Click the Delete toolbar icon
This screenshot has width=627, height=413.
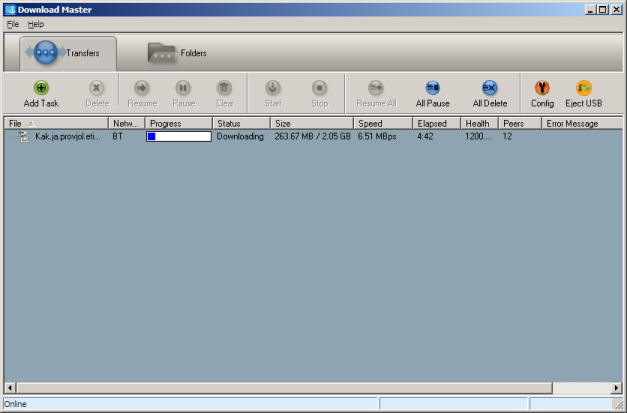click(x=96, y=88)
